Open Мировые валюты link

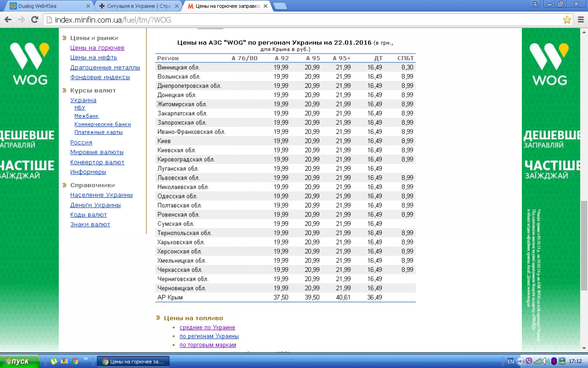(x=97, y=152)
